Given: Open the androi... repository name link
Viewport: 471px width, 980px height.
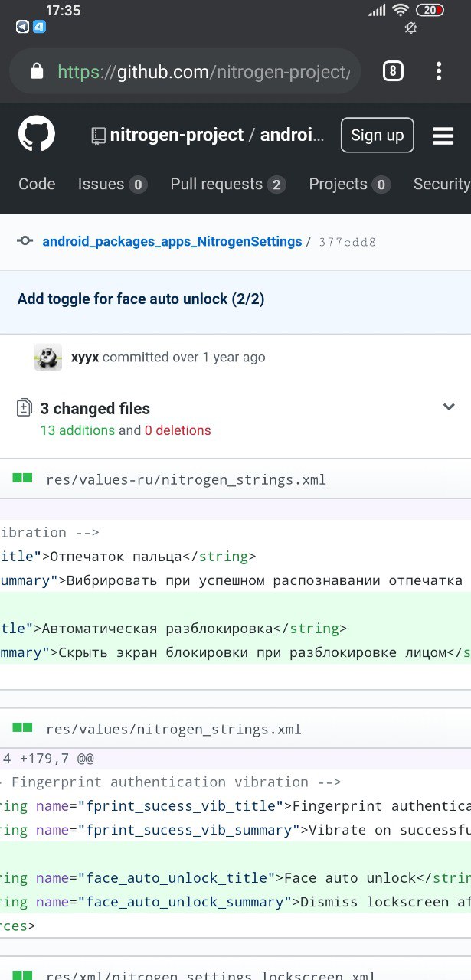Looking at the screenshot, I should pos(293,136).
